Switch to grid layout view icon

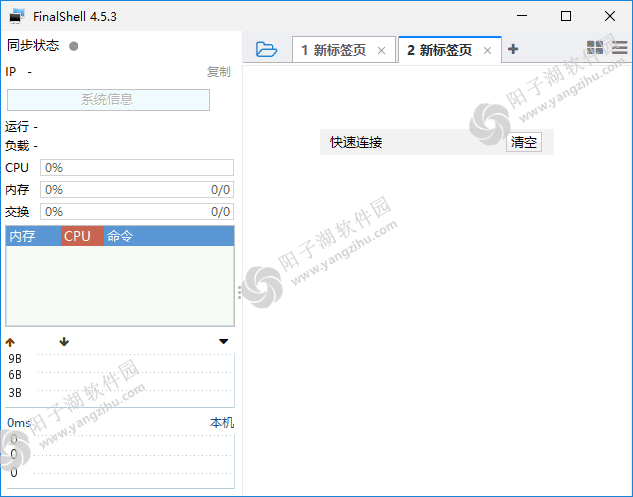click(595, 47)
